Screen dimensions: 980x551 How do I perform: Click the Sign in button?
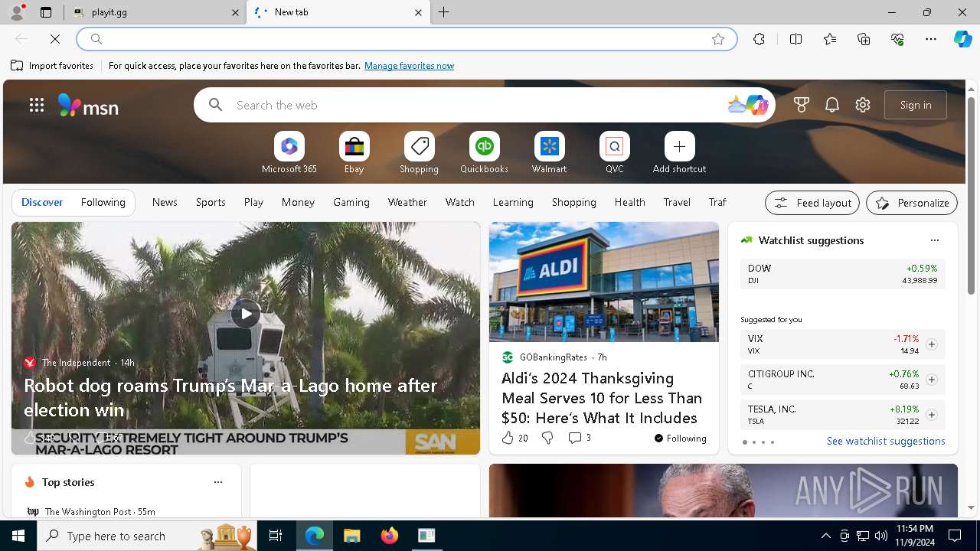[x=916, y=105]
